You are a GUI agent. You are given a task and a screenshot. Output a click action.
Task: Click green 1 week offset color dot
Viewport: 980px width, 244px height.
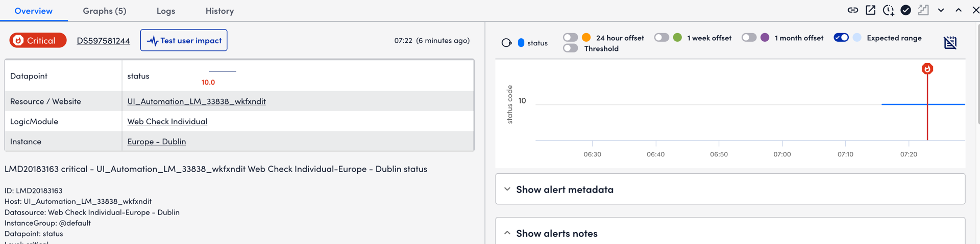click(x=677, y=37)
